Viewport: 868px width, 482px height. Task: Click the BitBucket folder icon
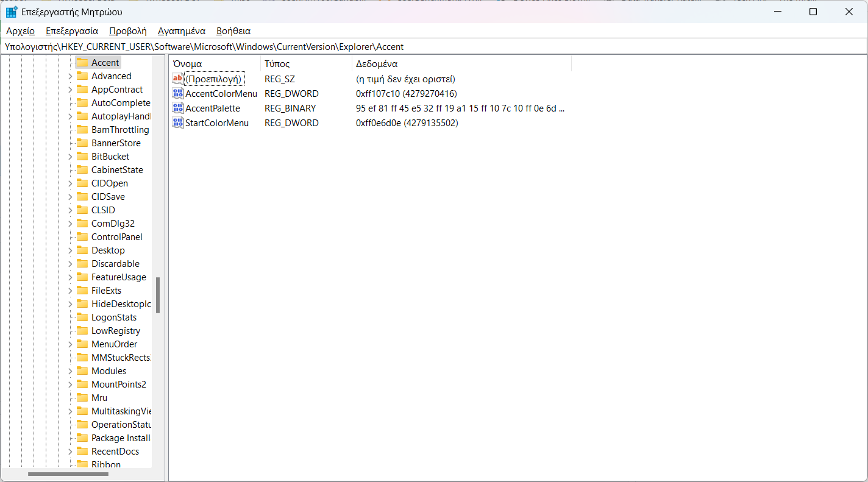coord(82,157)
